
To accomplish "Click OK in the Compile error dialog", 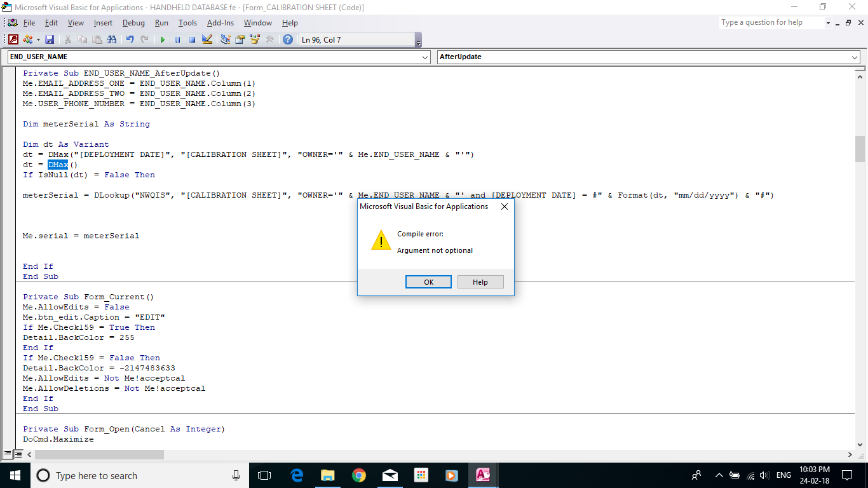I will pos(428,282).
